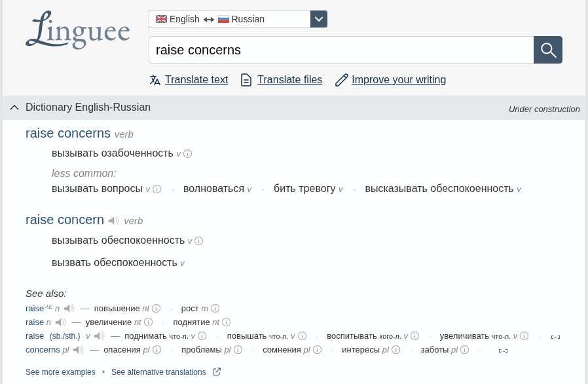Open info icon next to вызывать озабоченность

click(188, 153)
